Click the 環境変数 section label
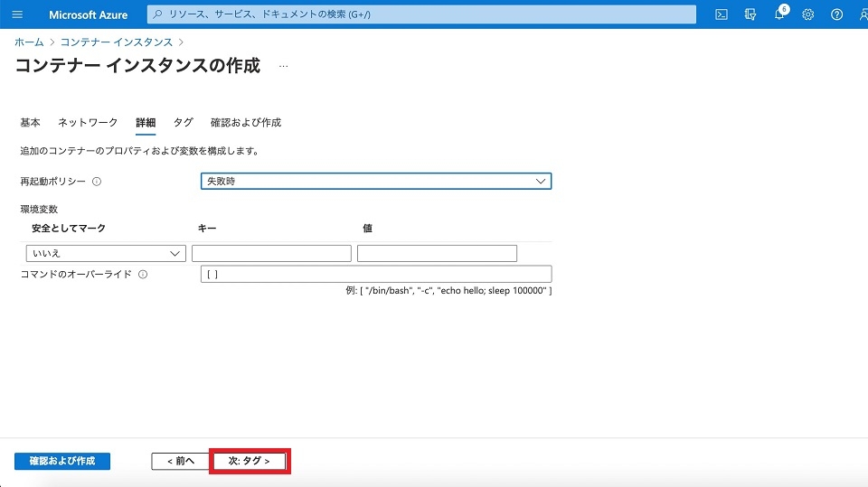 [39, 210]
